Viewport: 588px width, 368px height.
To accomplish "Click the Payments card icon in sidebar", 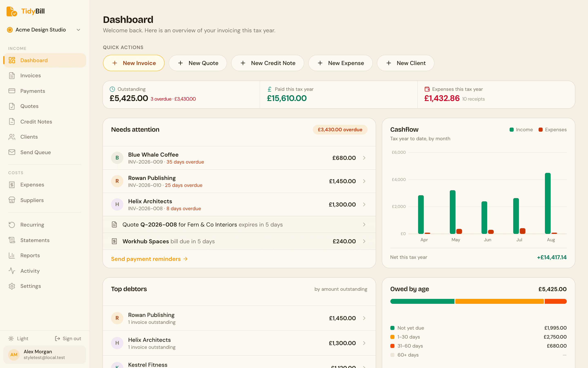I will tap(12, 91).
